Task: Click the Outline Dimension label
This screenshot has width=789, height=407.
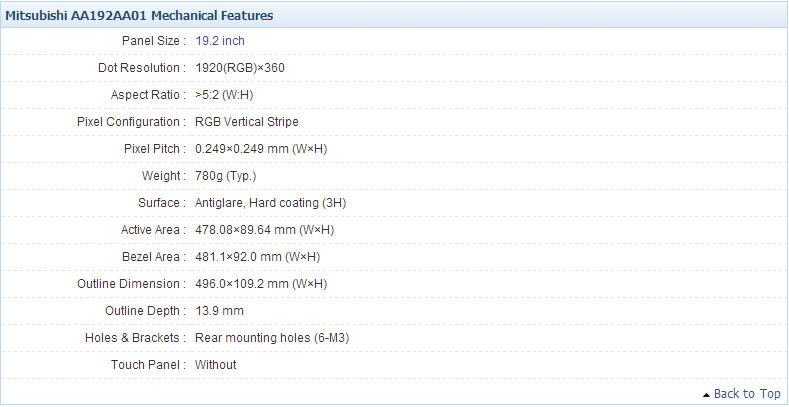Action: 132,284
